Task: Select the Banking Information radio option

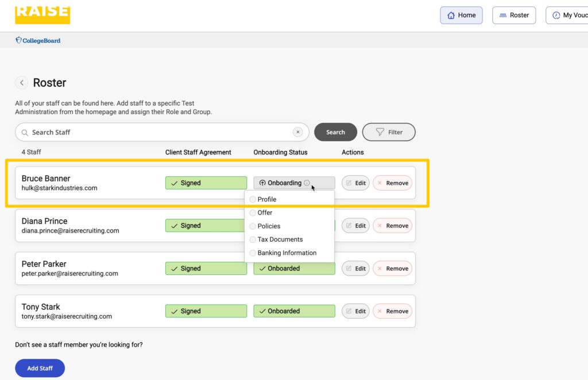Action: (253, 253)
